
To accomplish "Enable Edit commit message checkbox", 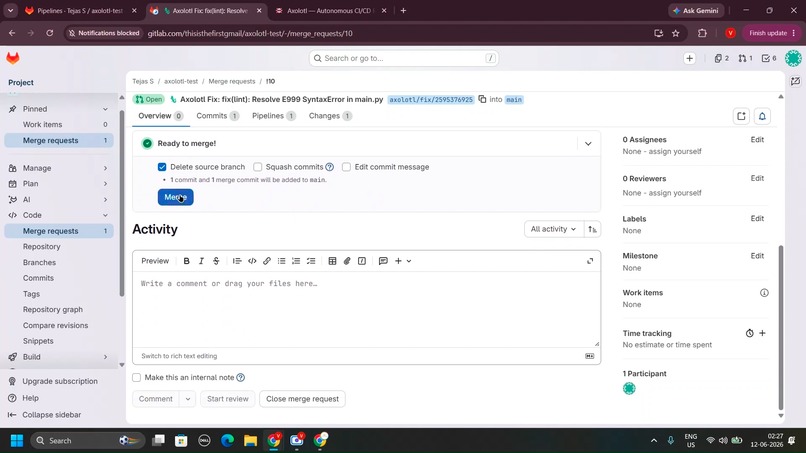I will (x=346, y=167).
